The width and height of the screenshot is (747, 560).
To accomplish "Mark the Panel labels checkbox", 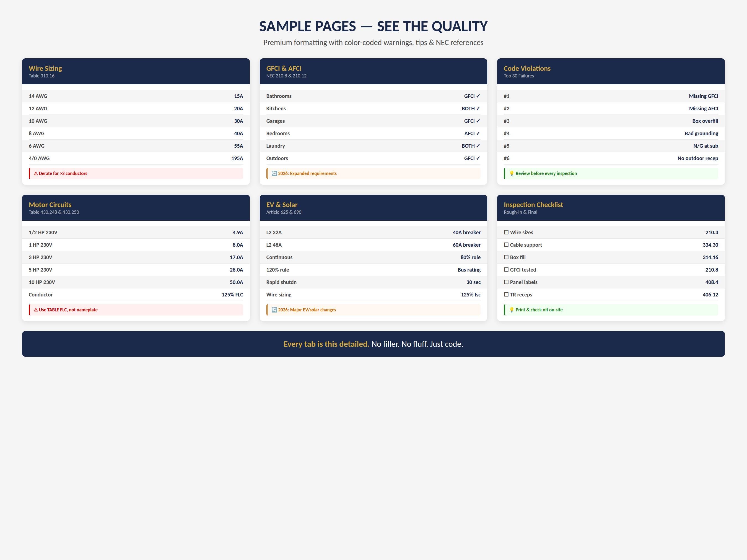I will coord(506,282).
